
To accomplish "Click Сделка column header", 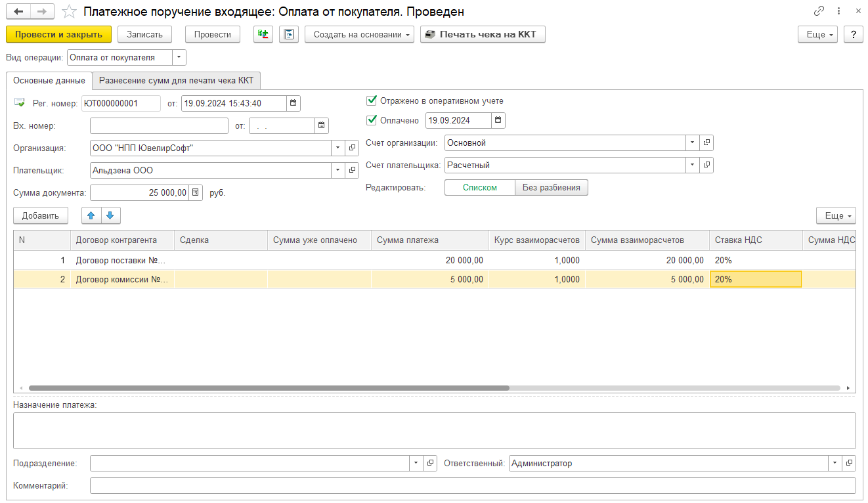I will (x=221, y=240).
